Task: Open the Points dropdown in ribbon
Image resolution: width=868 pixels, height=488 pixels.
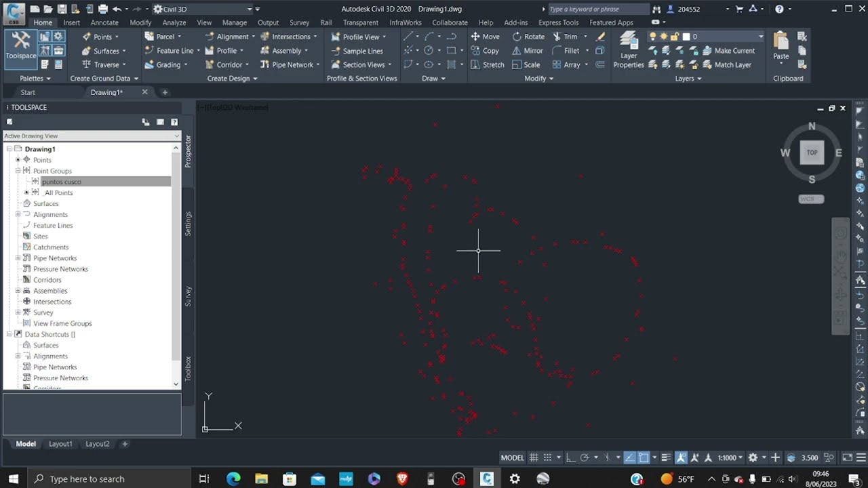Action: pyautogui.click(x=100, y=37)
